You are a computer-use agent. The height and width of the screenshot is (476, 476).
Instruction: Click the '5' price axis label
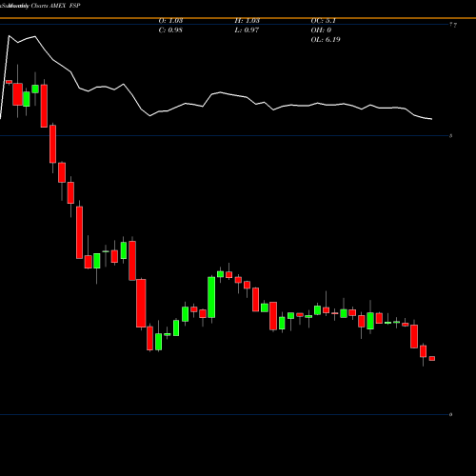[x=450, y=136]
